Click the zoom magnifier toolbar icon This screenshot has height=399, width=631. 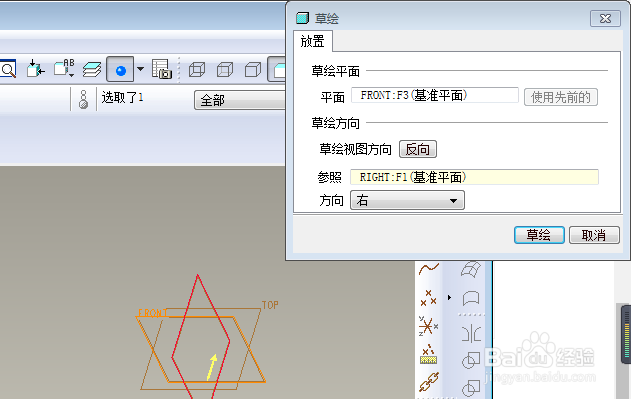pyautogui.click(x=7, y=69)
